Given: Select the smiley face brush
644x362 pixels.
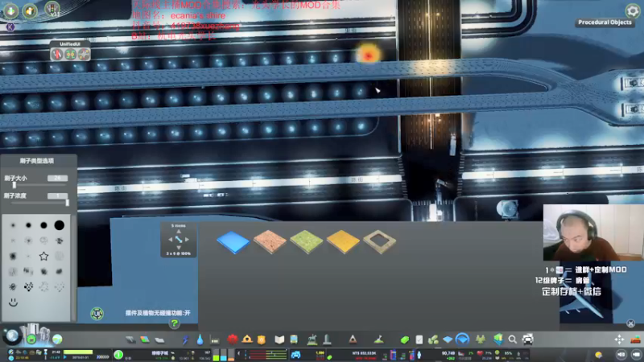Looking at the screenshot, I should [13, 302].
